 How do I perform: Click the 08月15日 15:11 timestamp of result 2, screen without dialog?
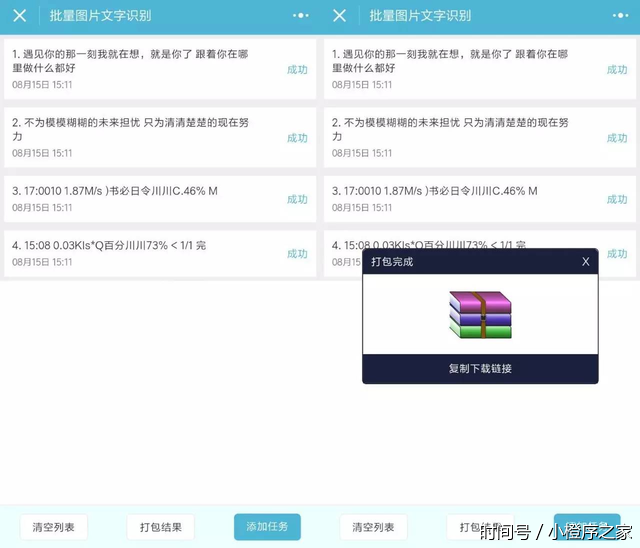42,153
